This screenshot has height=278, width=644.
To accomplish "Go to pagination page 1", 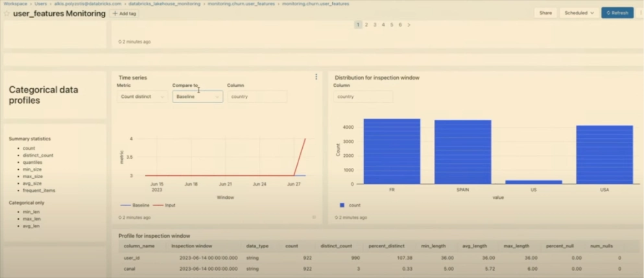I will (x=358, y=25).
